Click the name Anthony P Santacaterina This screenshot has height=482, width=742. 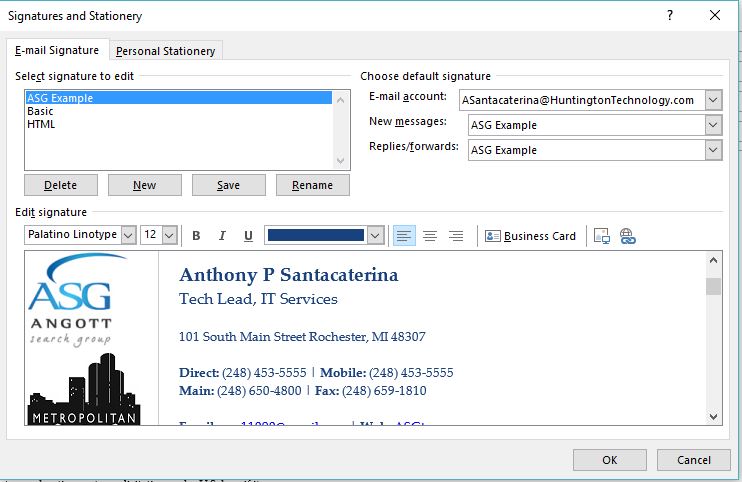(289, 275)
